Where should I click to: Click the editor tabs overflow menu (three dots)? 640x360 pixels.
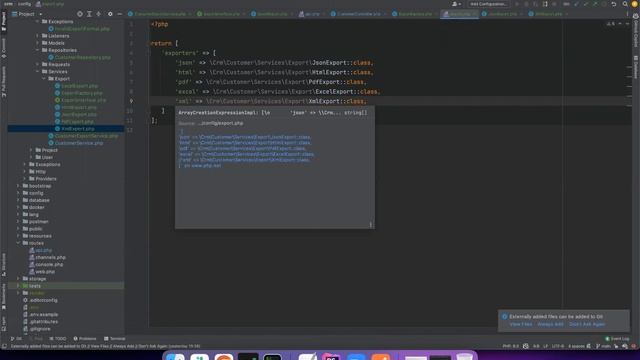click(627, 14)
